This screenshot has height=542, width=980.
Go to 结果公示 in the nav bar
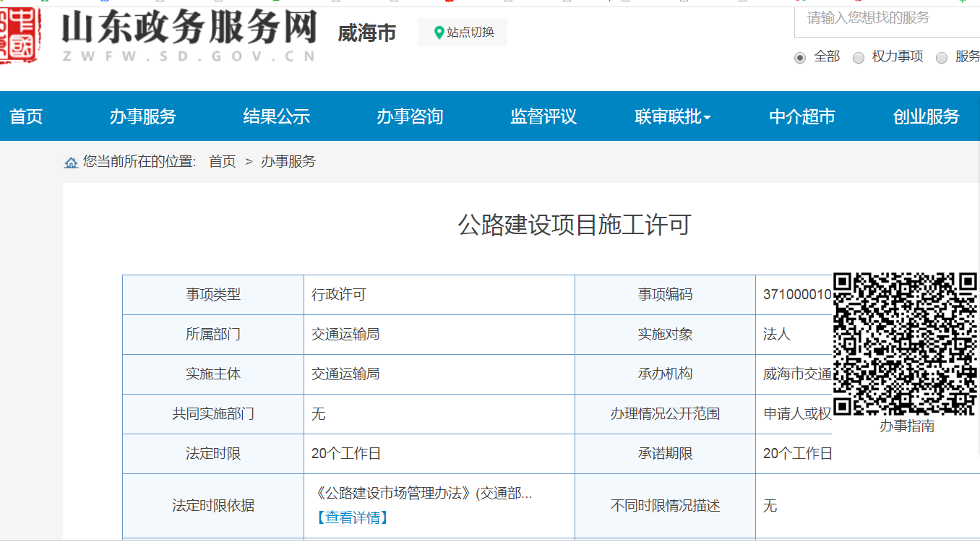277,116
